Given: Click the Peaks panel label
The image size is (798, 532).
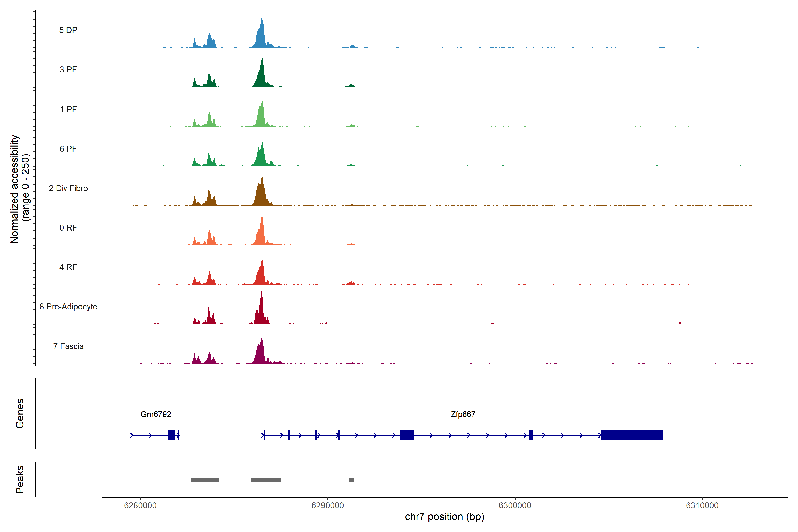Looking at the screenshot, I should click(x=20, y=479).
